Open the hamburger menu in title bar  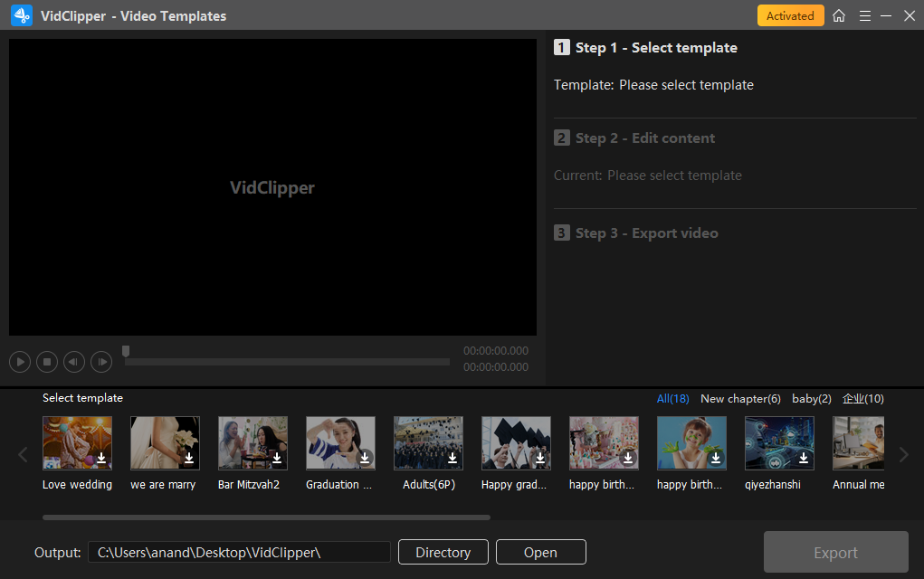pyautogui.click(x=864, y=15)
